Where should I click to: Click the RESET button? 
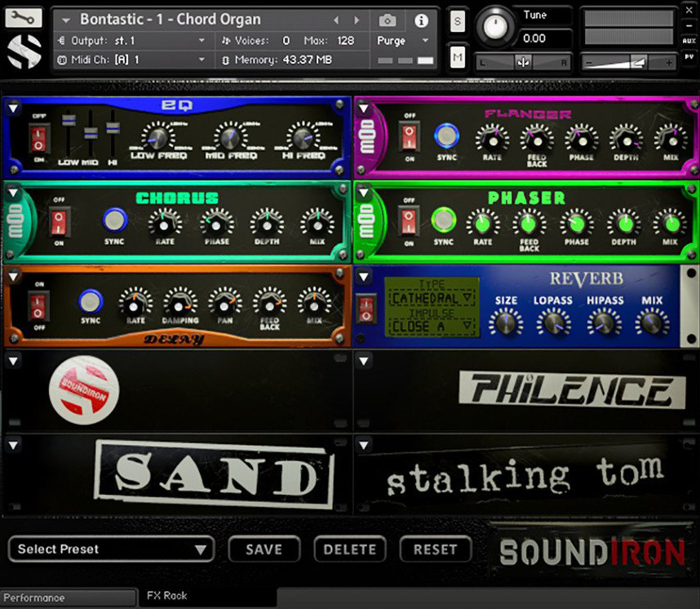[436, 549]
